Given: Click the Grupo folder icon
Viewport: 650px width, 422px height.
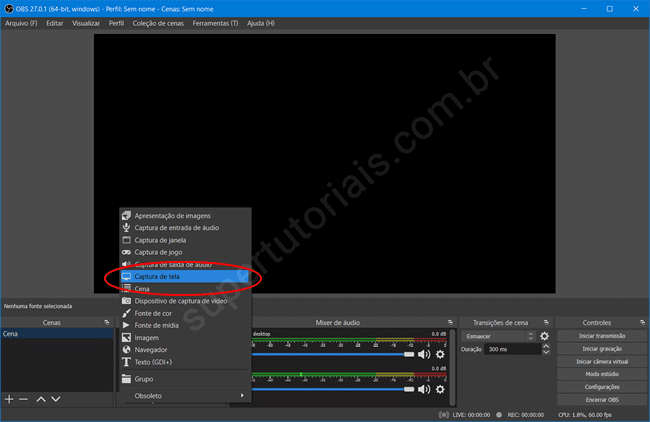Looking at the screenshot, I should 126,379.
